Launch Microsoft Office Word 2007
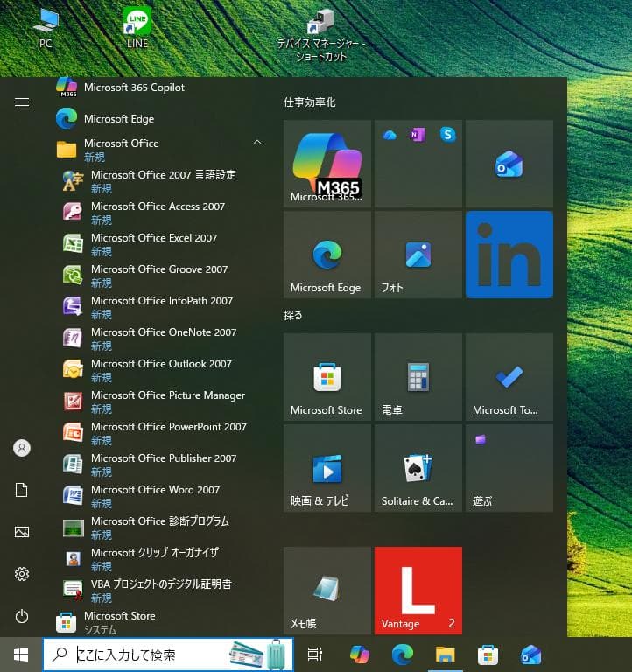632x672 pixels. tap(159, 496)
